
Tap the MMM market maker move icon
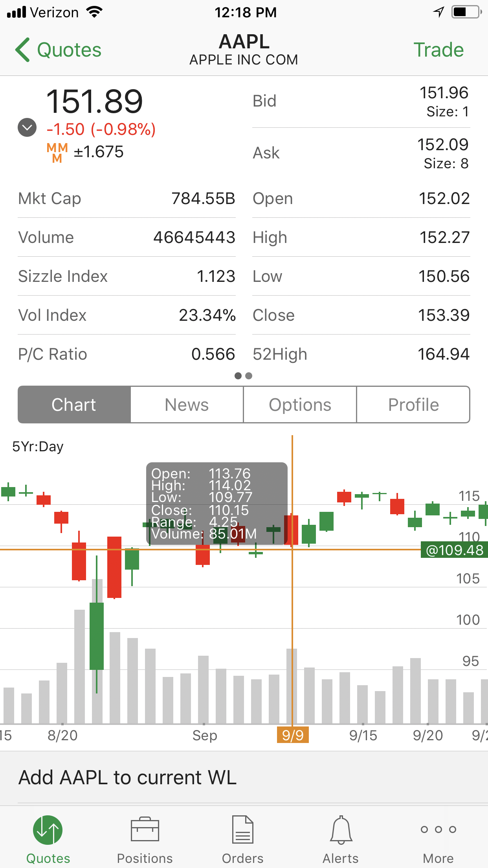57,153
